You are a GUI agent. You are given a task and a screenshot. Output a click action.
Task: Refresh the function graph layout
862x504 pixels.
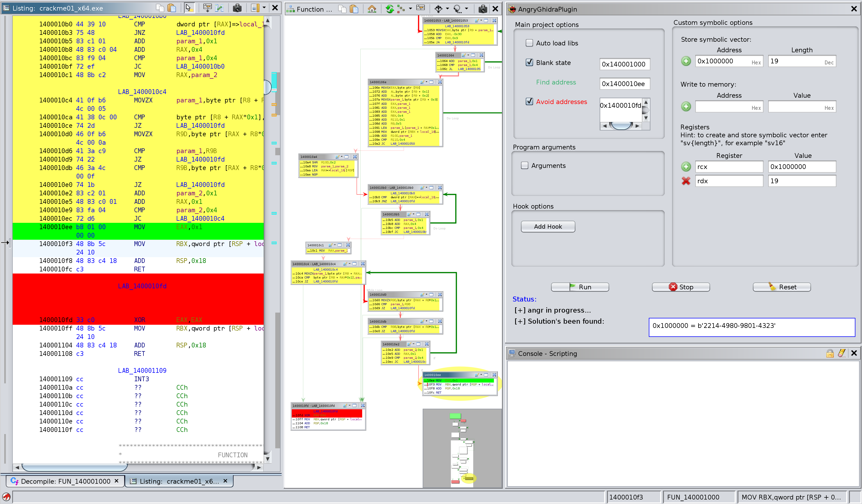(389, 9)
